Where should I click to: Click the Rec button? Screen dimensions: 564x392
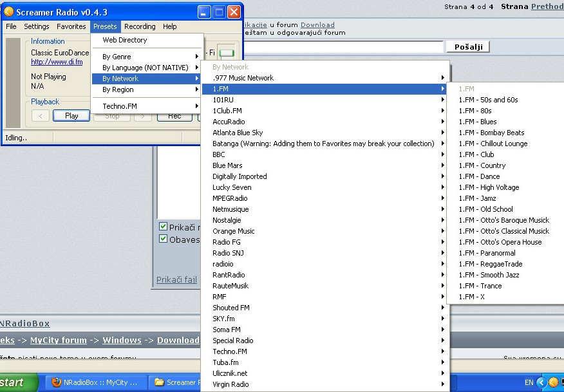point(174,117)
